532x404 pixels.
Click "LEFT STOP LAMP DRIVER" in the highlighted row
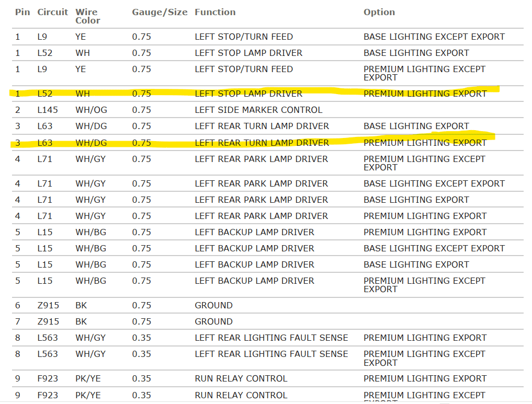[248, 94]
